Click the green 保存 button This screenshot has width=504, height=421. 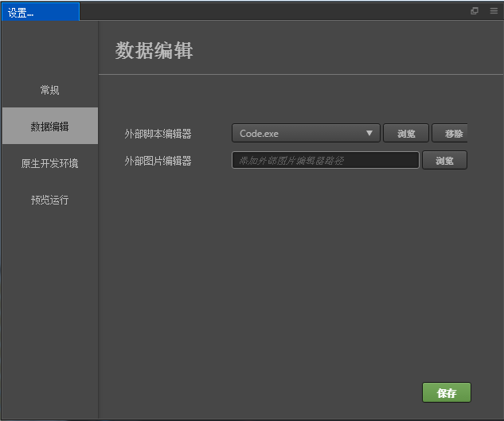(x=447, y=392)
